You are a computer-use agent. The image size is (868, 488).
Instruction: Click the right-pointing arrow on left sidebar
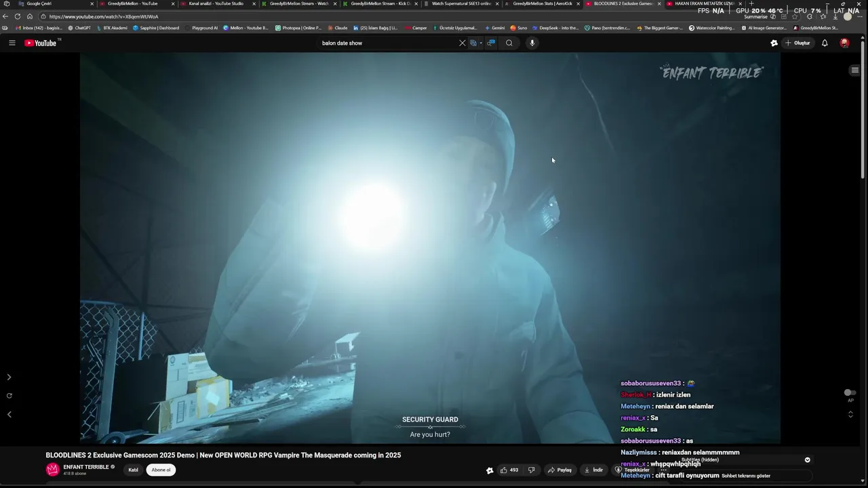pos(9,377)
